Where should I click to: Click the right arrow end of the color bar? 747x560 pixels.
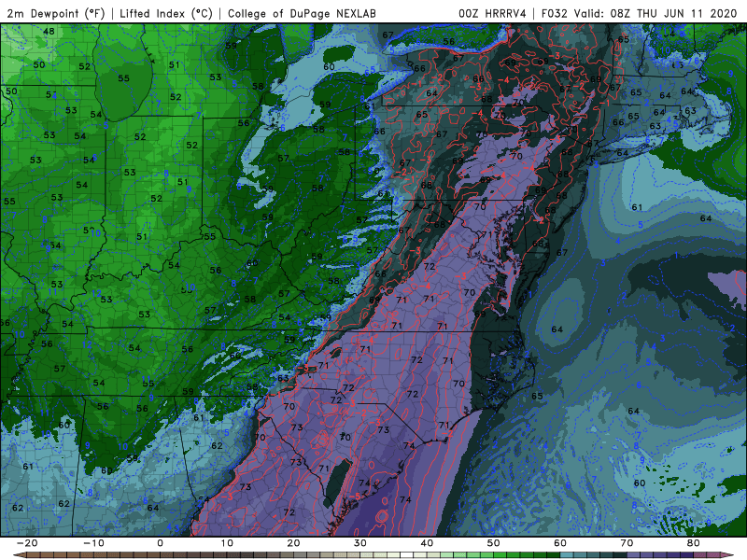(x=727, y=554)
